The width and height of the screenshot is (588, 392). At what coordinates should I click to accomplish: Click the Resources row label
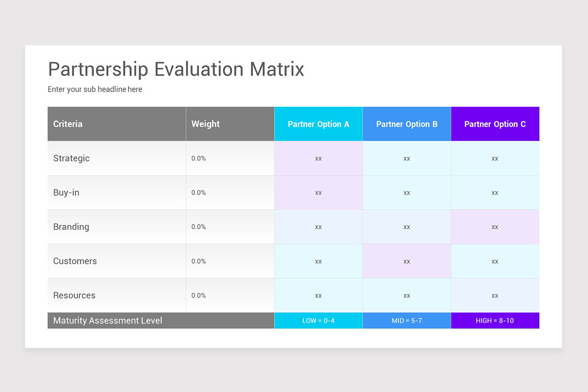pyautogui.click(x=74, y=295)
